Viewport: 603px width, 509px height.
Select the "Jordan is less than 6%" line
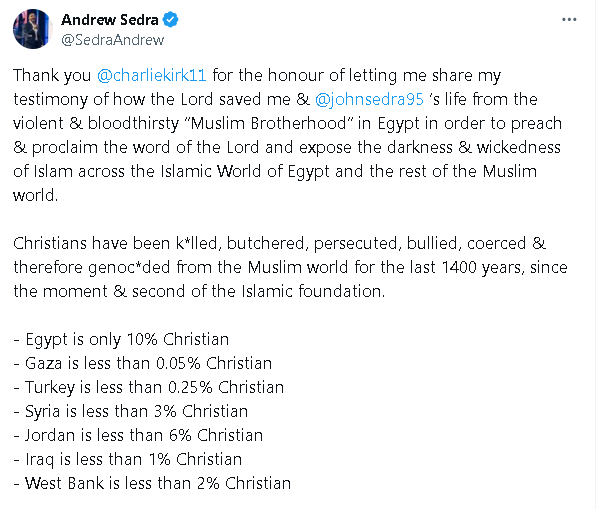pyautogui.click(x=138, y=436)
